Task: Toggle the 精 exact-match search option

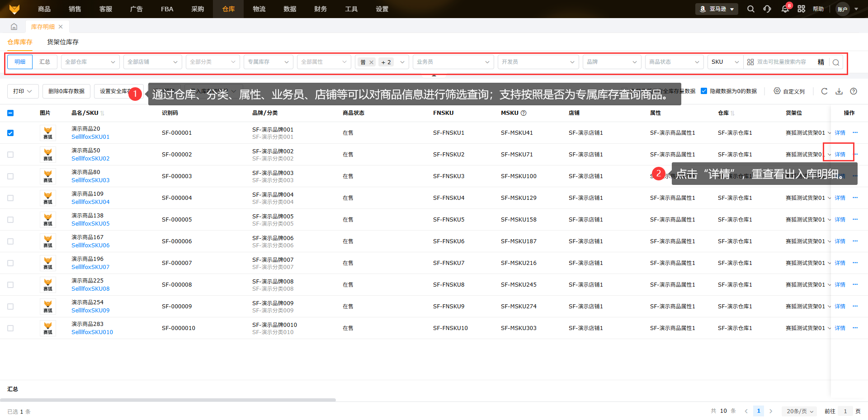Action: pos(821,62)
